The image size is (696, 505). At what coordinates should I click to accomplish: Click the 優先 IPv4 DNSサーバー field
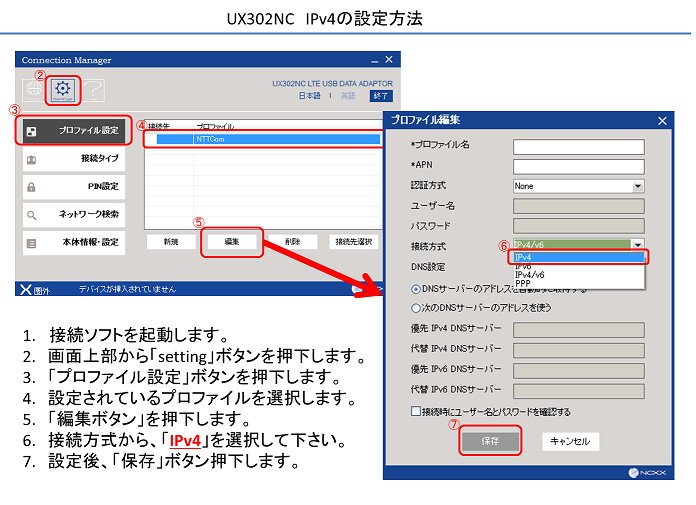point(579,330)
